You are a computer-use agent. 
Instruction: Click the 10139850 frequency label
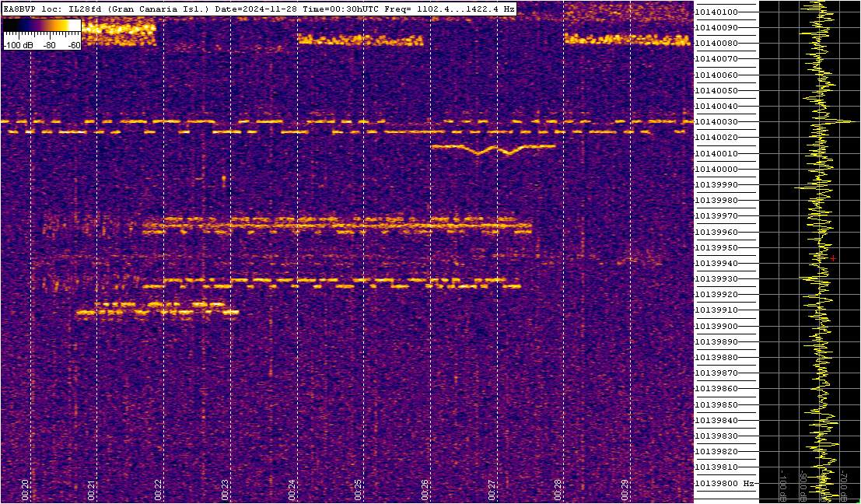(716, 404)
